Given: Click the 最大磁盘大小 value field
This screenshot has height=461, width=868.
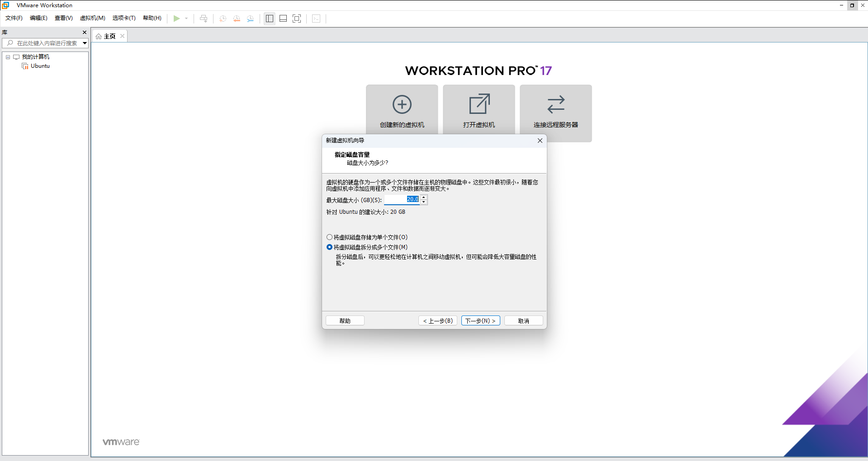Looking at the screenshot, I should coord(402,199).
